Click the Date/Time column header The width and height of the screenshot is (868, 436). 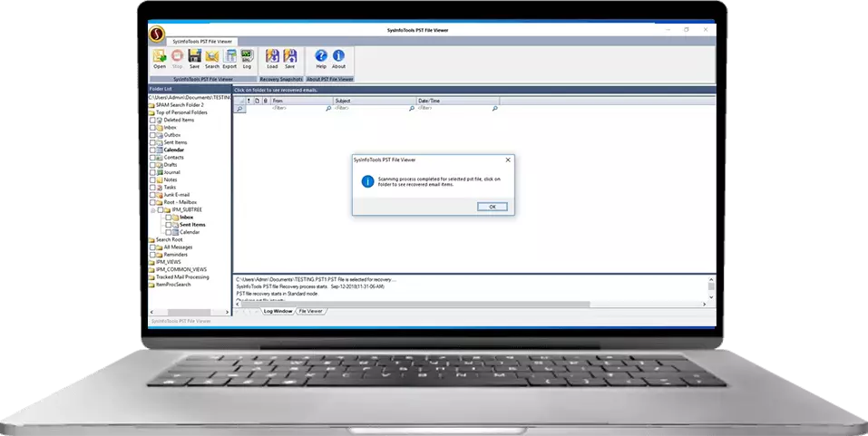click(x=458, y=101)
